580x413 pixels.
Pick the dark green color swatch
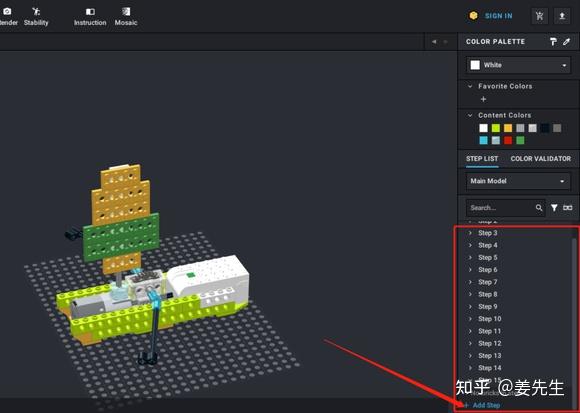click(520, 140)
